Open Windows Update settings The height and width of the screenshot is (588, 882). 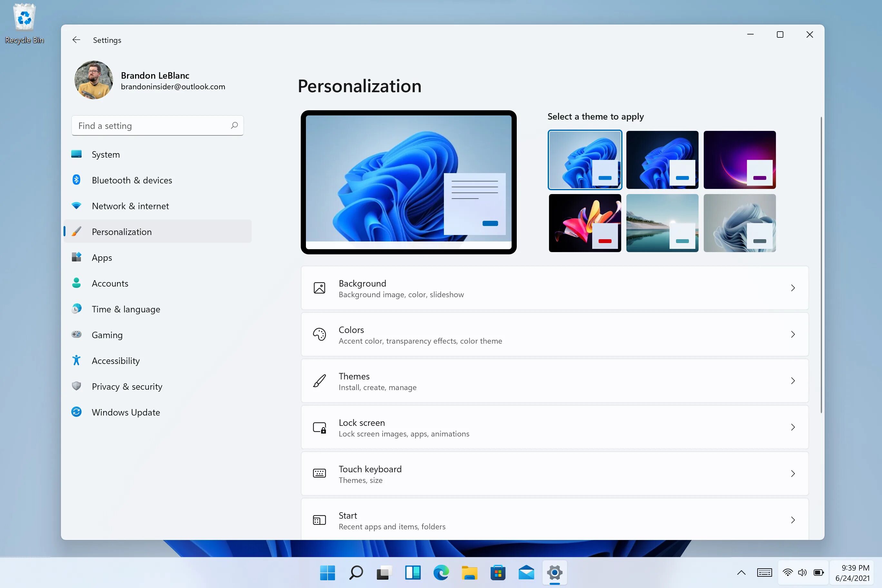click(x=126, y=411)
